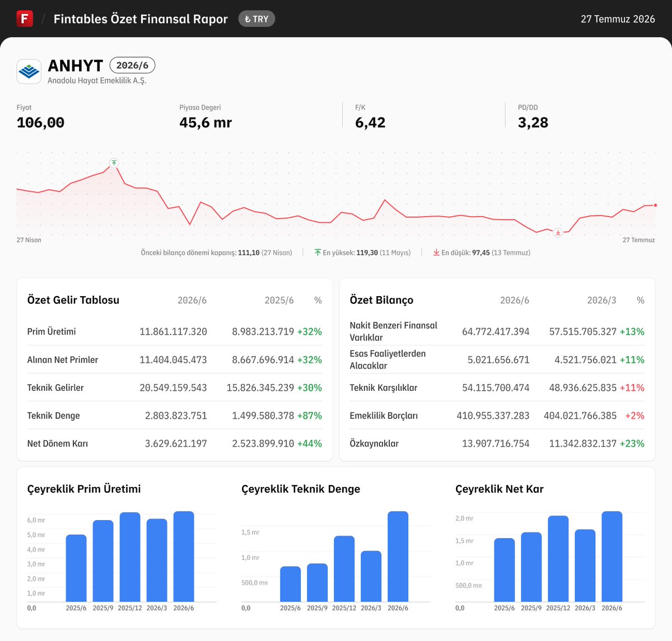Click Teknik Gelirler value 20.549.159.543
The width and height of the screenshot is (672, 641).
click(x=173, y=387)
